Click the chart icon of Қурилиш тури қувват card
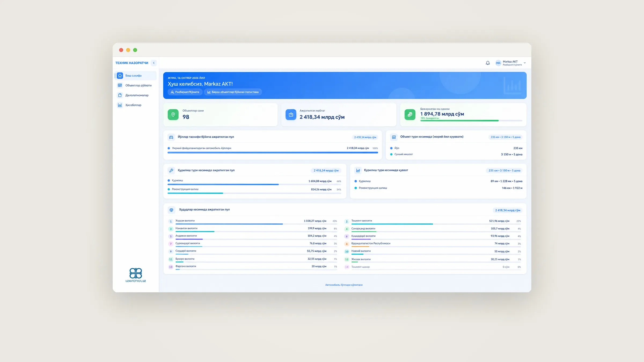Viewport: 644px width, 362px height. [x=358, y=170]
